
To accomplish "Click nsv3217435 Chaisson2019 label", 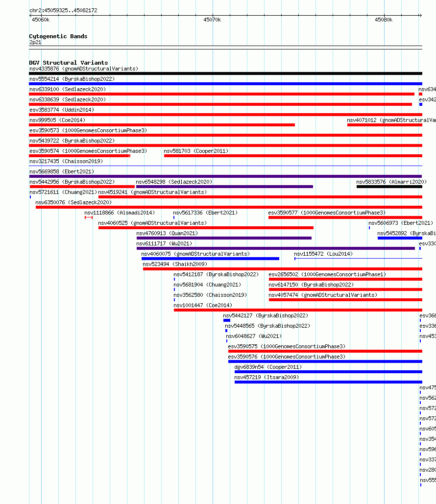I will [x=66, y=161].
